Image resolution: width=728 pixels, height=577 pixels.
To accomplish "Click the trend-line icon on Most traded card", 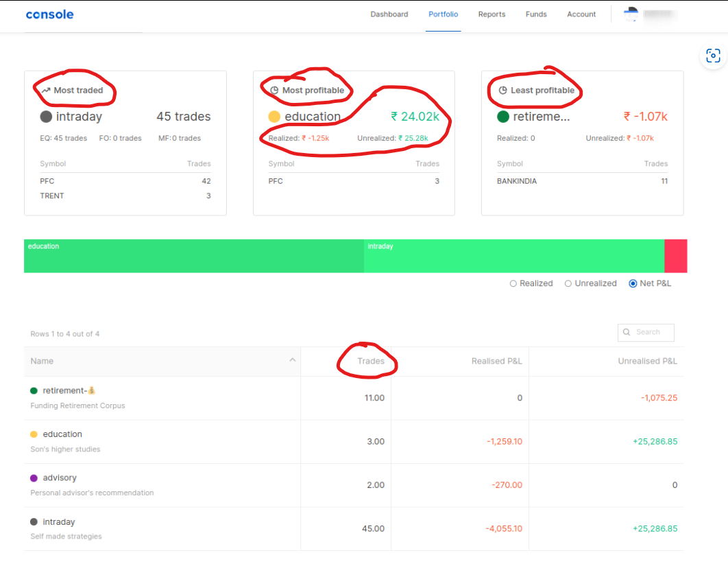I will pyautogui.click(x=45, y=90).
